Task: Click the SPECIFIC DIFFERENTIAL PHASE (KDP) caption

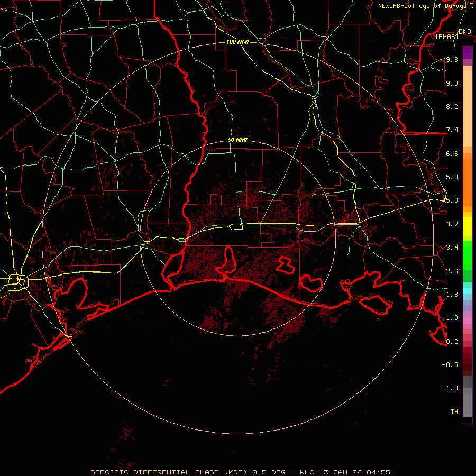Action: [x=169, y=472]
